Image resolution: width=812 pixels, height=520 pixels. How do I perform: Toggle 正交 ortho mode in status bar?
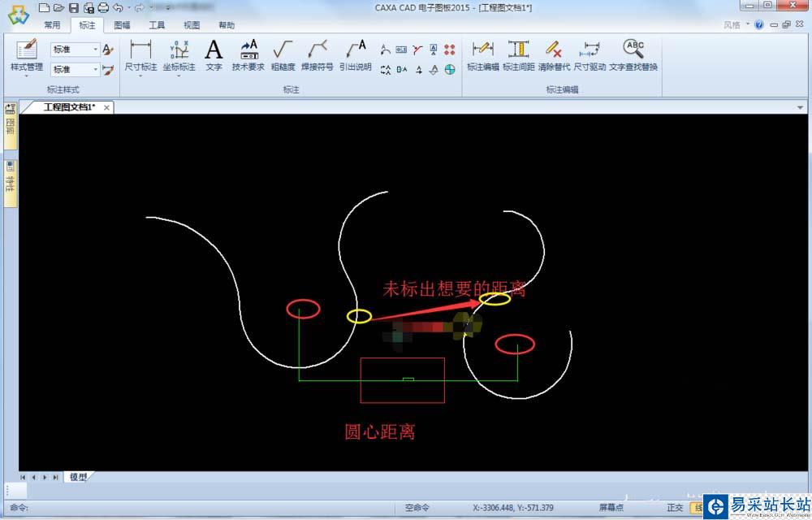pyautogui.click(x=675, y=508)
